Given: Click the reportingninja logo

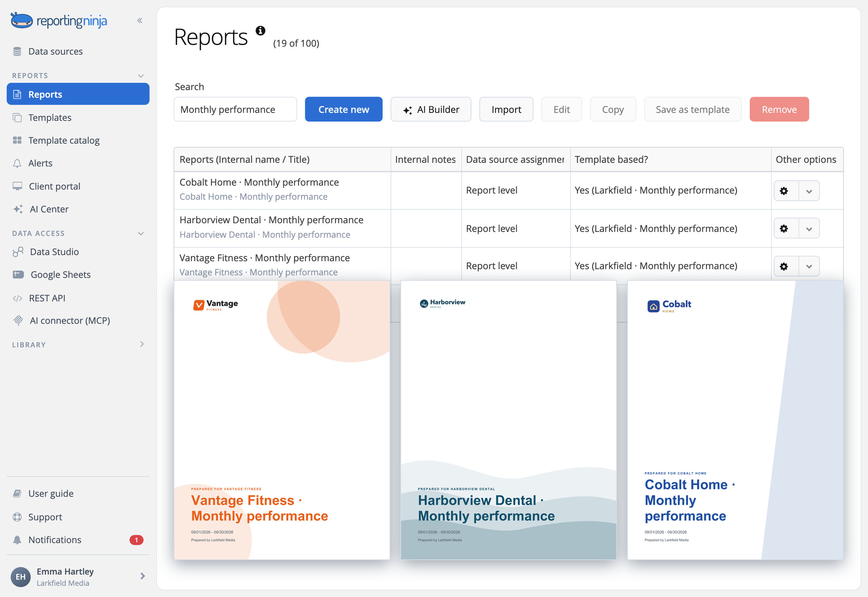Looking at the screenshot, I should [59, 21].
